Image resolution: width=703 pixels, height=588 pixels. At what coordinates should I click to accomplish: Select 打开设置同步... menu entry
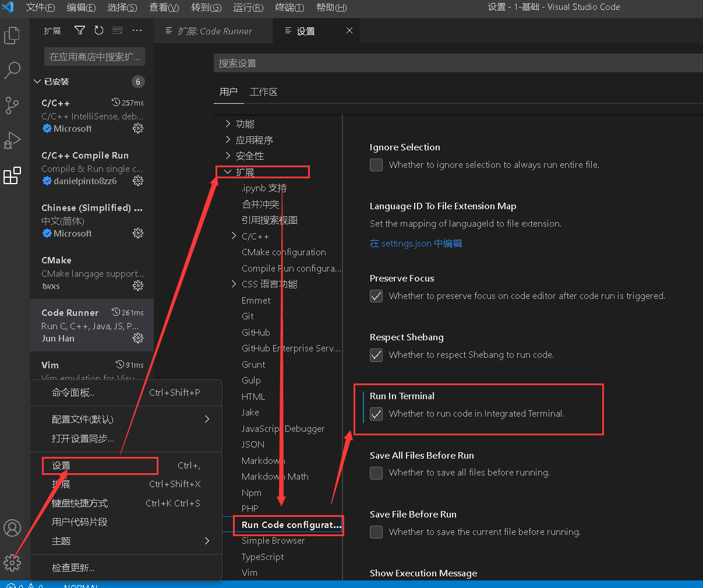[x=126, y=438]
